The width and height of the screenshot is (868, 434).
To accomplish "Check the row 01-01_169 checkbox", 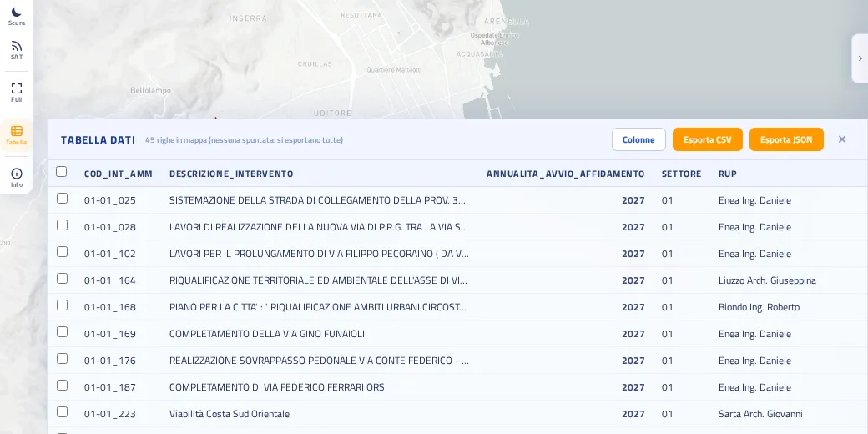I will click(x=62, y=331).
